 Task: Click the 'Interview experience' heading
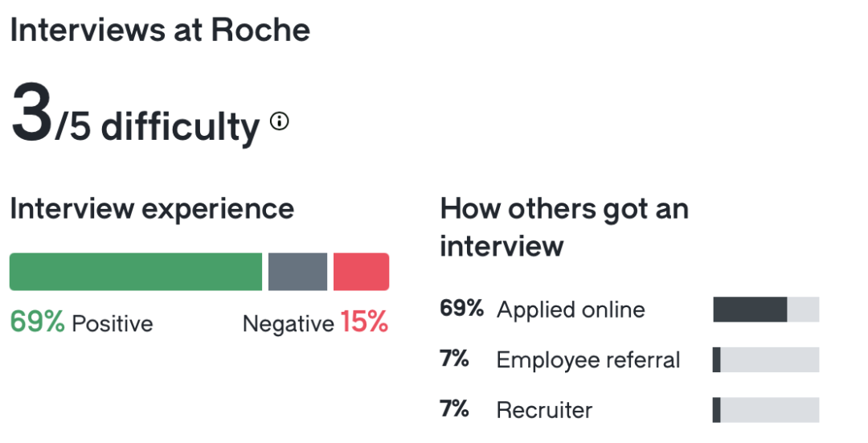coord(152,209)
